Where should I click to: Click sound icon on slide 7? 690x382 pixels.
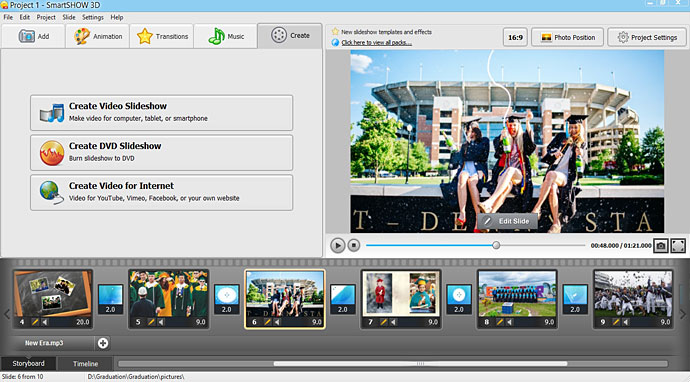tap(393, 322)
